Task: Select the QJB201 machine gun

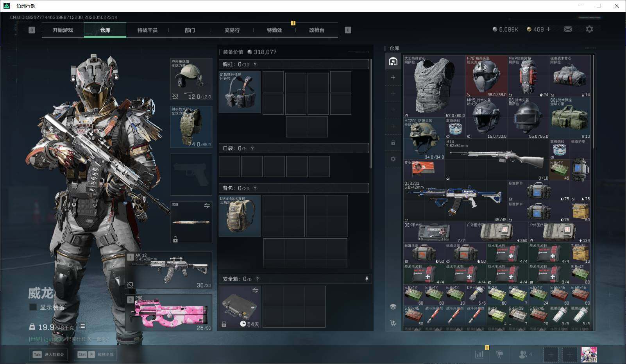Action: [x=455, y=201]
